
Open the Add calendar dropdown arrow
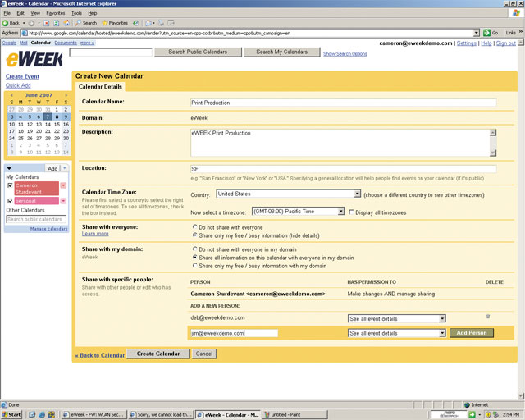pyautogui.click(x=65, y=168)
